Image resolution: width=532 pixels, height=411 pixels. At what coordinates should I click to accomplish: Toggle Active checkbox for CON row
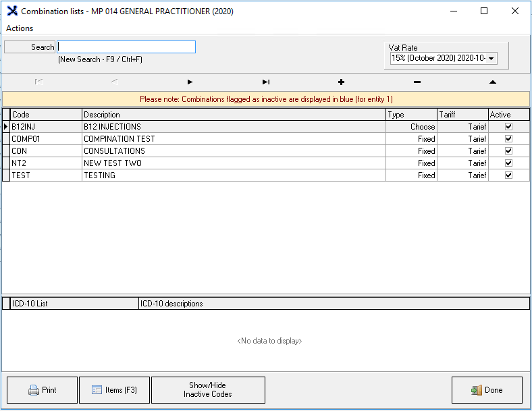point(508,151)
